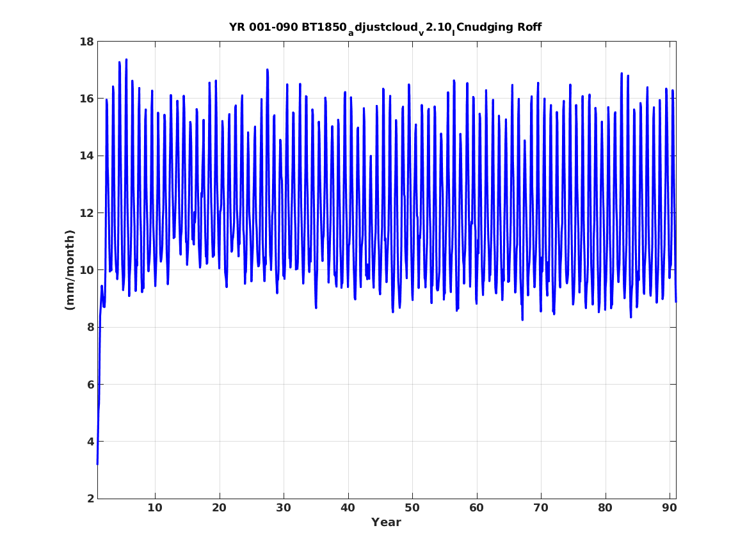Click the x-axis tick label '70'
The height and width of the screenshot is (560, 747).
(x=541, y=508)
